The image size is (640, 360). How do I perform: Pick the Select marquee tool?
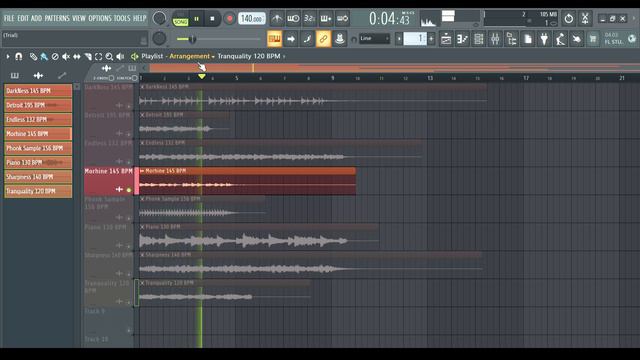point(98,56)
